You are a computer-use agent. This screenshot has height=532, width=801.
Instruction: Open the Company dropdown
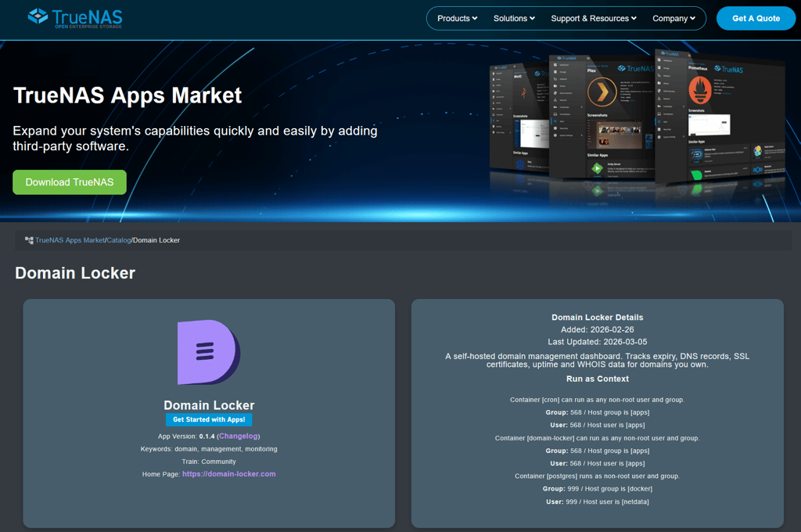(x=673, y=18)
